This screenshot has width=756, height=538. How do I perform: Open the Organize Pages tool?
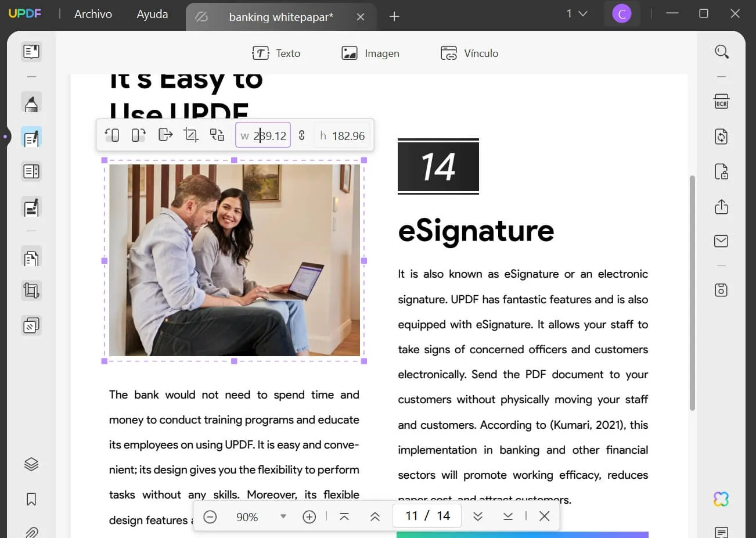point(31,257)
